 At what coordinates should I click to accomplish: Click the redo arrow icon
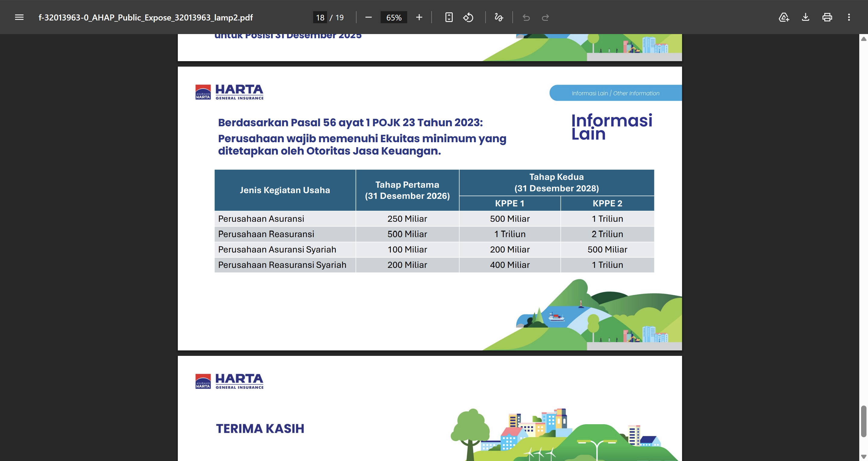point(545,17)
